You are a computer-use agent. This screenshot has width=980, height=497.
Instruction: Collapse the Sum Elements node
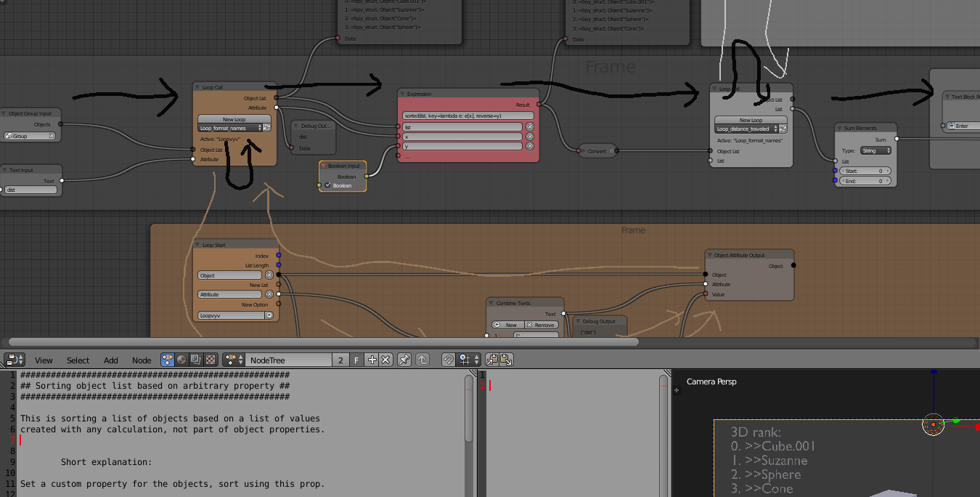pyautogui.click(x=840, y=128)
